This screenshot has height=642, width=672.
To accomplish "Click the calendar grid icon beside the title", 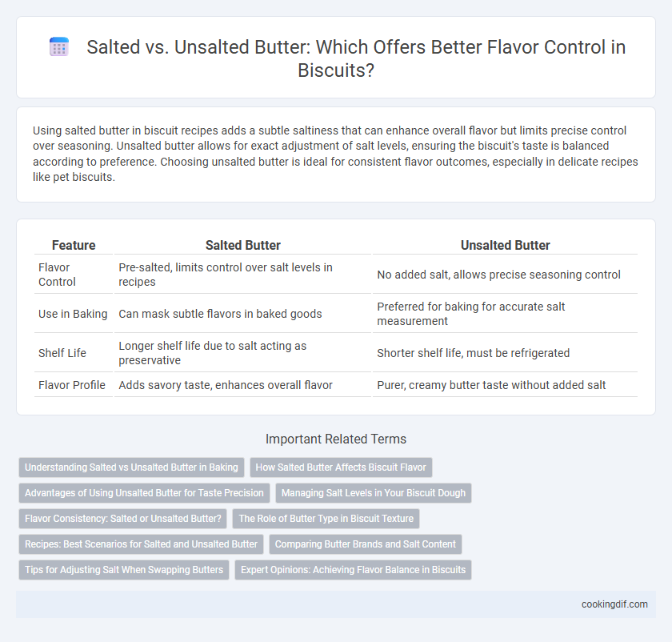I will pos(59,46).
